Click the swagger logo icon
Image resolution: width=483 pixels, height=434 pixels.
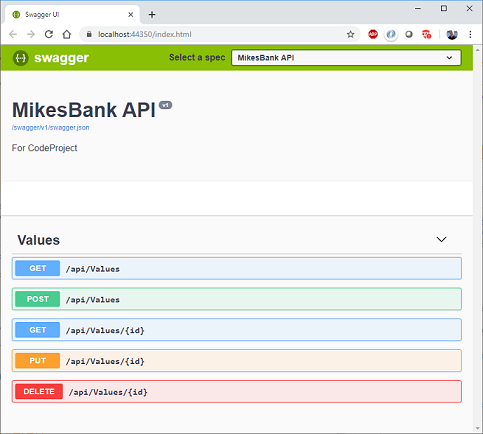(x=21, y=58)
